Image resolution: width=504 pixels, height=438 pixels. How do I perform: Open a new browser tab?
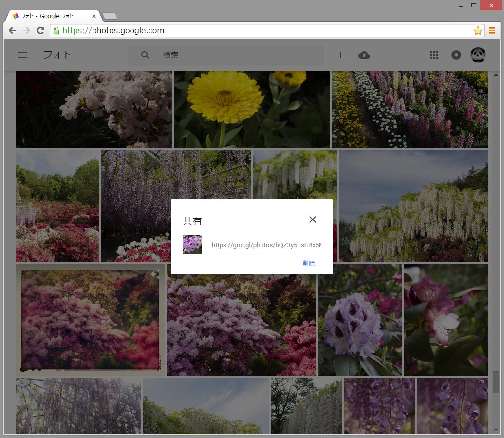pos(110,16)
